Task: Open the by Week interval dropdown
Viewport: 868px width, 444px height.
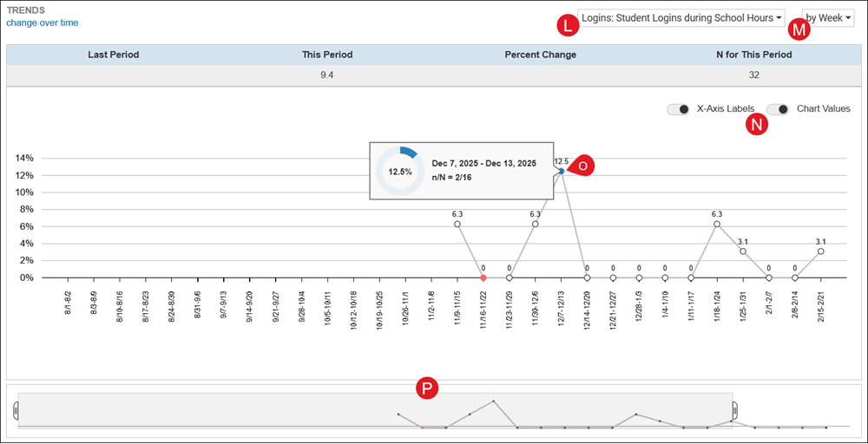Action: click(828, 17)
